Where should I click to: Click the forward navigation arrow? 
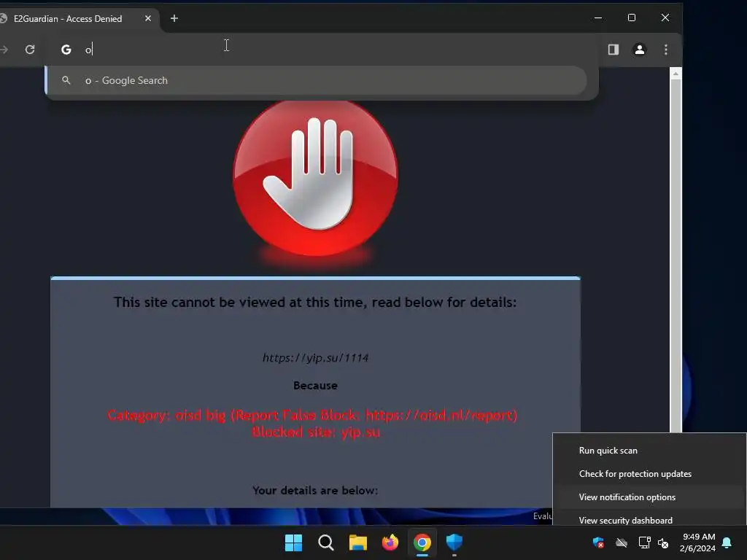point(4,50)
